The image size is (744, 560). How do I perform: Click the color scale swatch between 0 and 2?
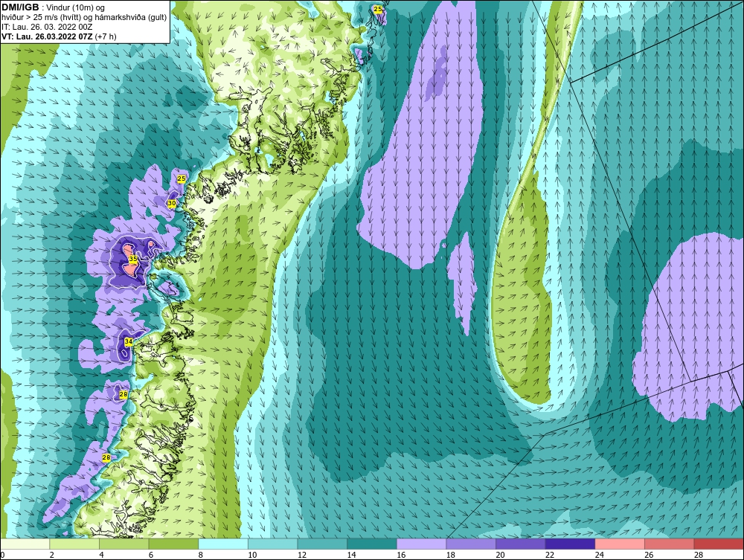pos(25,544)
